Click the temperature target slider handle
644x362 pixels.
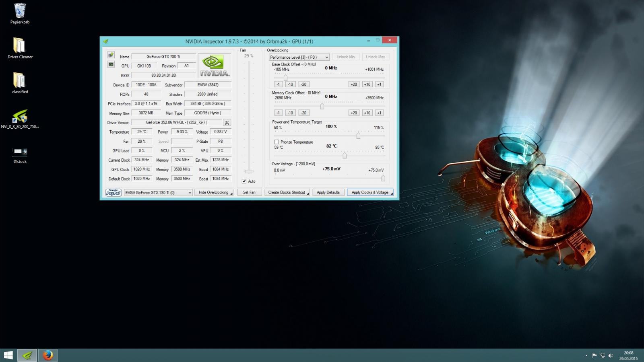(x=345, y=155)
